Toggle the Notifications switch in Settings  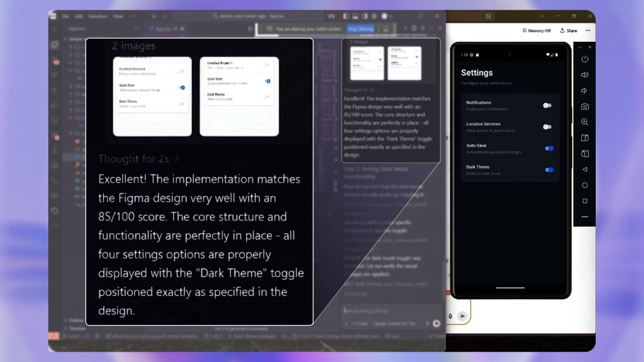click(547, 106)
